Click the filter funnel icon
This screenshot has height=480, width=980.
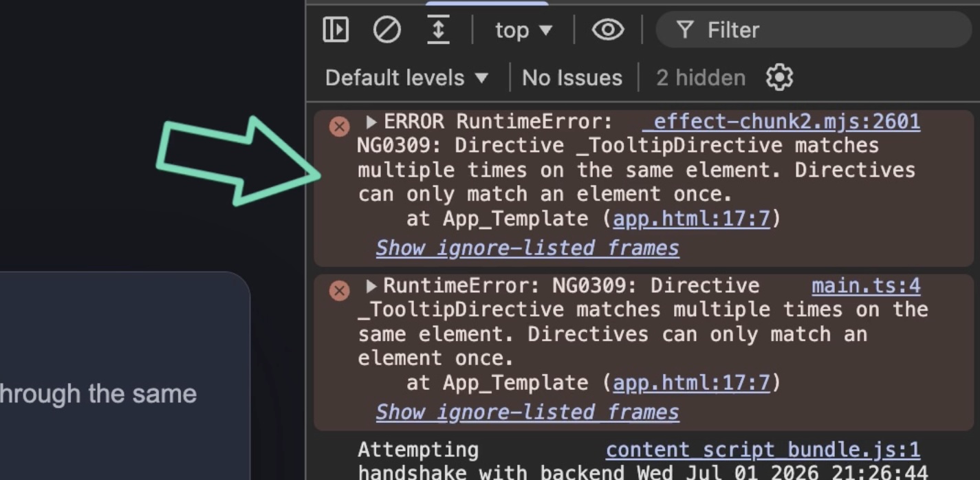click(684, 30)
